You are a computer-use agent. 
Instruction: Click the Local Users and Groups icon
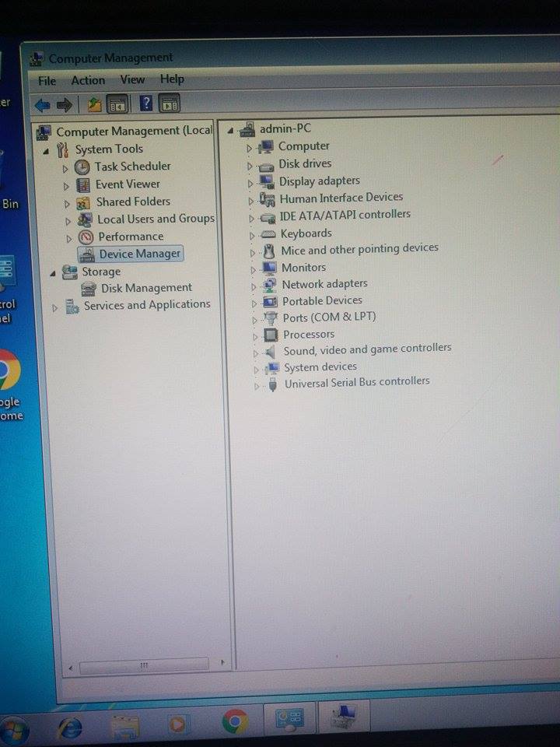tap(85, 219)
